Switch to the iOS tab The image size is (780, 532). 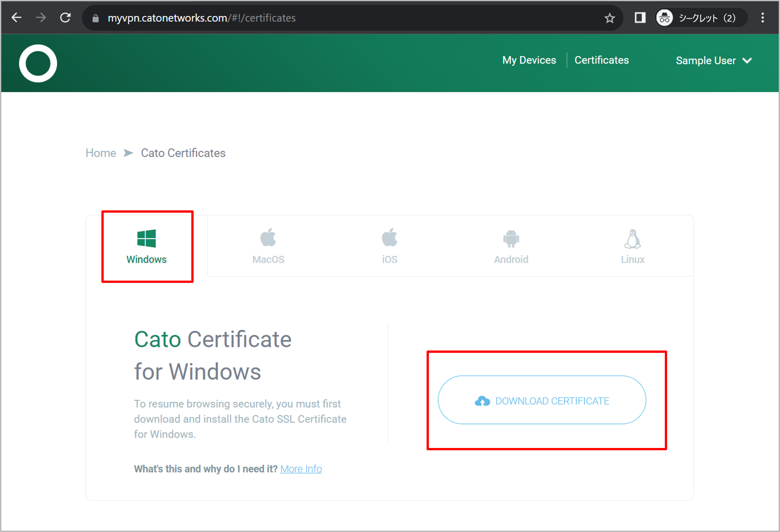pos(389,246)
